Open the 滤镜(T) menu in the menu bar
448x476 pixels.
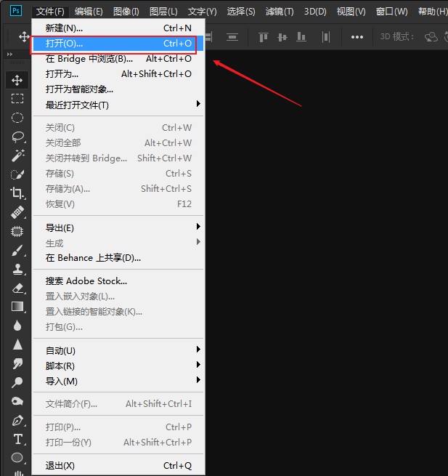[280, 12]
